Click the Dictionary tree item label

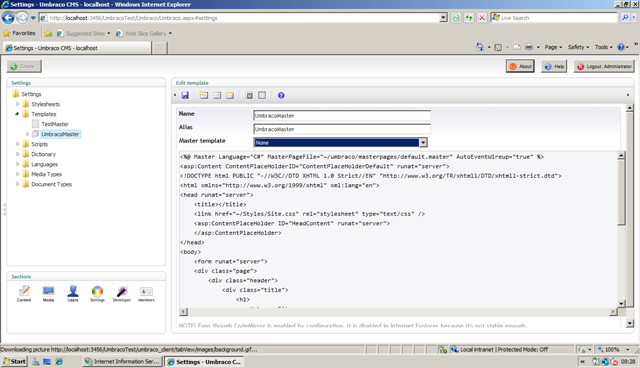(x=43, y=154)
